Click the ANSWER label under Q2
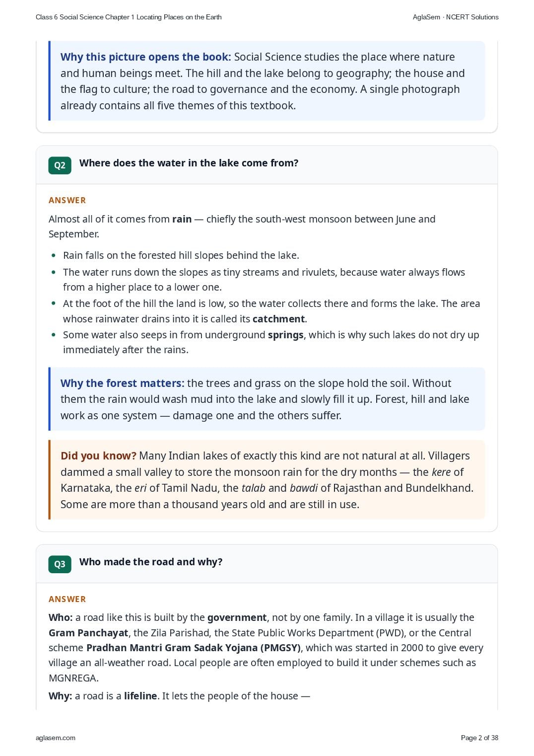This screenshot has height=756, width=534. [x=67, y=200]
